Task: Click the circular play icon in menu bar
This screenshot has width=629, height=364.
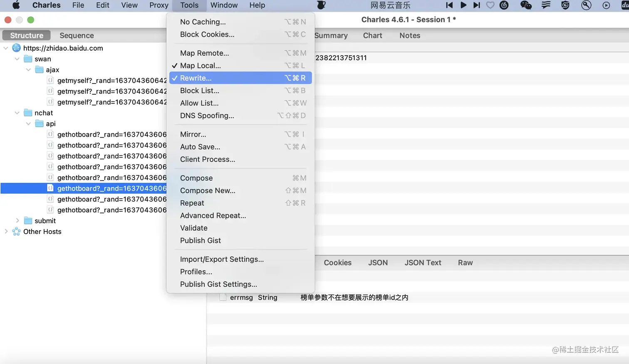Action: [607, 5]
